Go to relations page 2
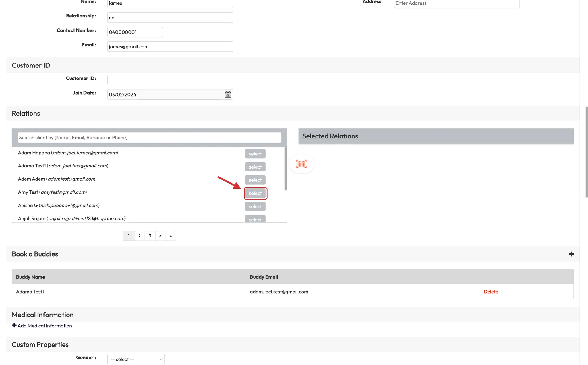 (139, 236)
